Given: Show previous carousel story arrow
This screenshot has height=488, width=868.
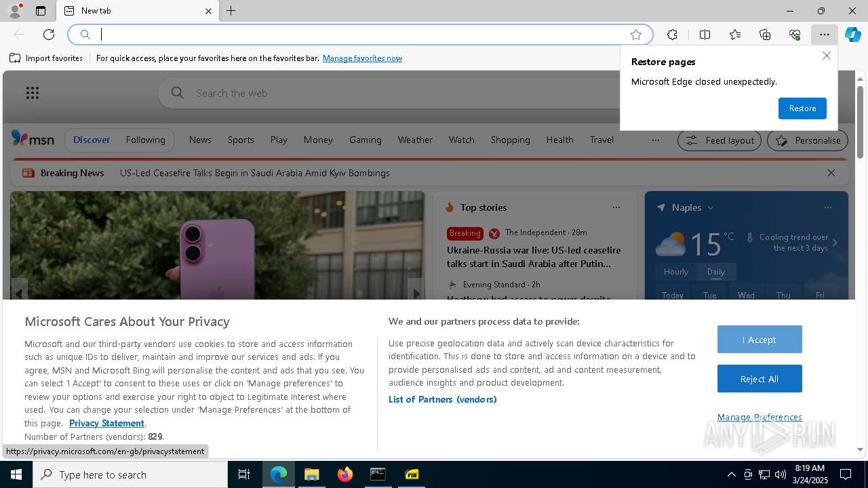Looking at the screenshot, I should coord(19,293).
